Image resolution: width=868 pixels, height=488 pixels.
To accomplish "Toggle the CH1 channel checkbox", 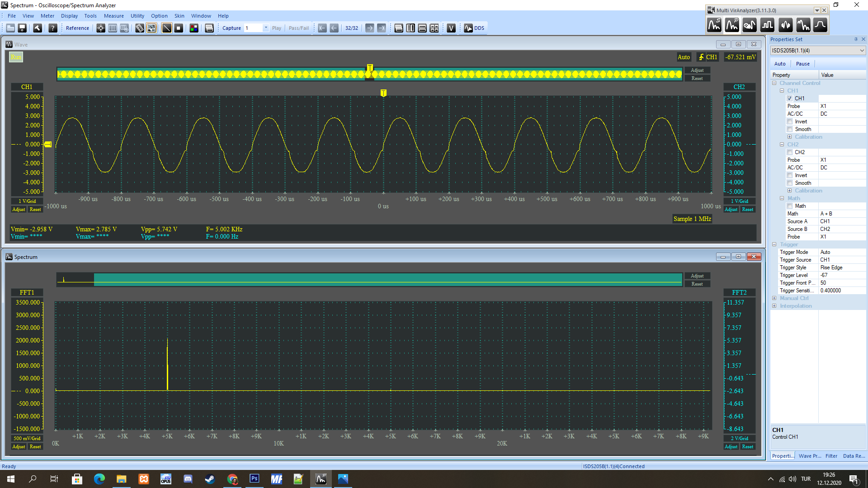I will (789, 99).
